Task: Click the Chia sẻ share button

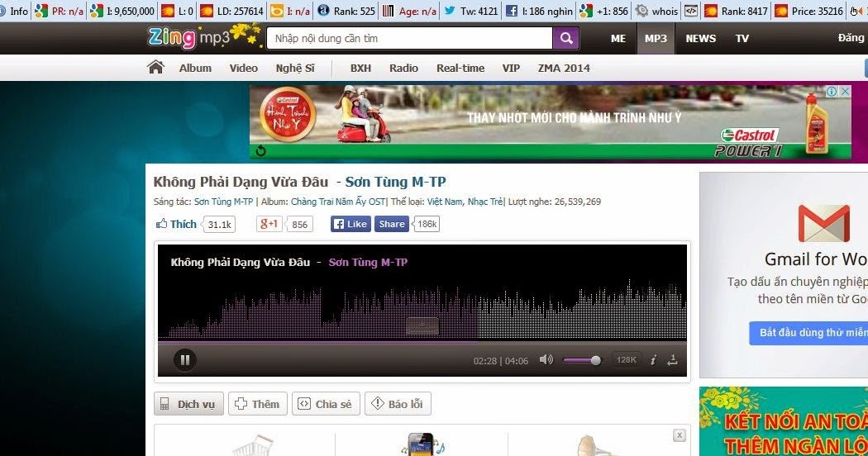Action: (x=326, y=404)
